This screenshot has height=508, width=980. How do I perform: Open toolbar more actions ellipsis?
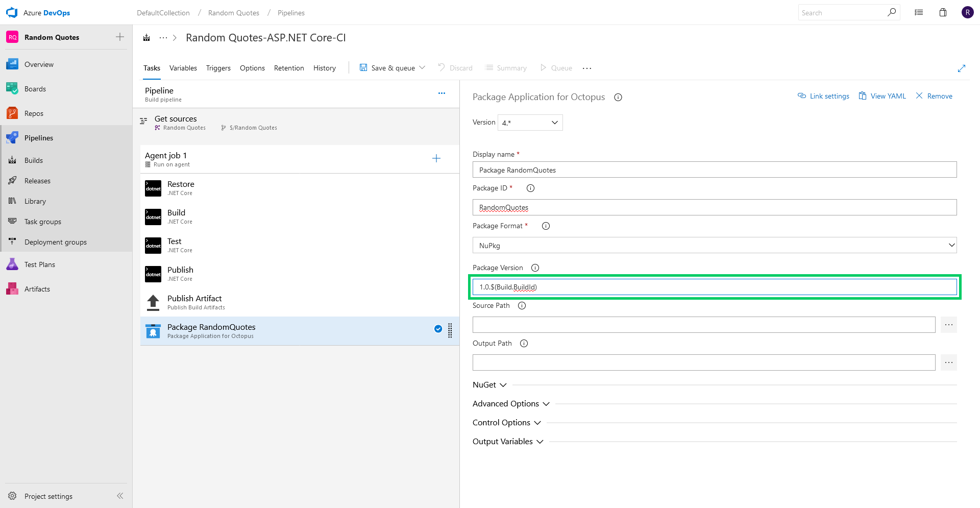pyautogui.click(x=587, y=68)
